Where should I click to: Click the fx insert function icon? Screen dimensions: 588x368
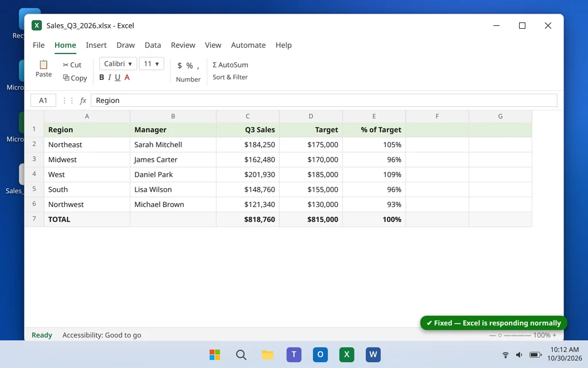pos(83,100)
